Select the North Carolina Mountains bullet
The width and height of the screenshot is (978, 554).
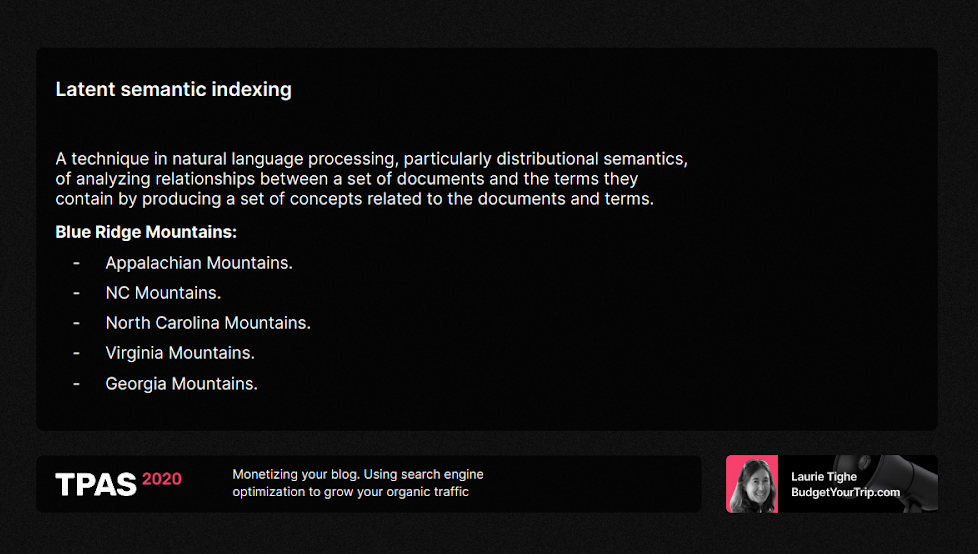[x=208, y=323]
